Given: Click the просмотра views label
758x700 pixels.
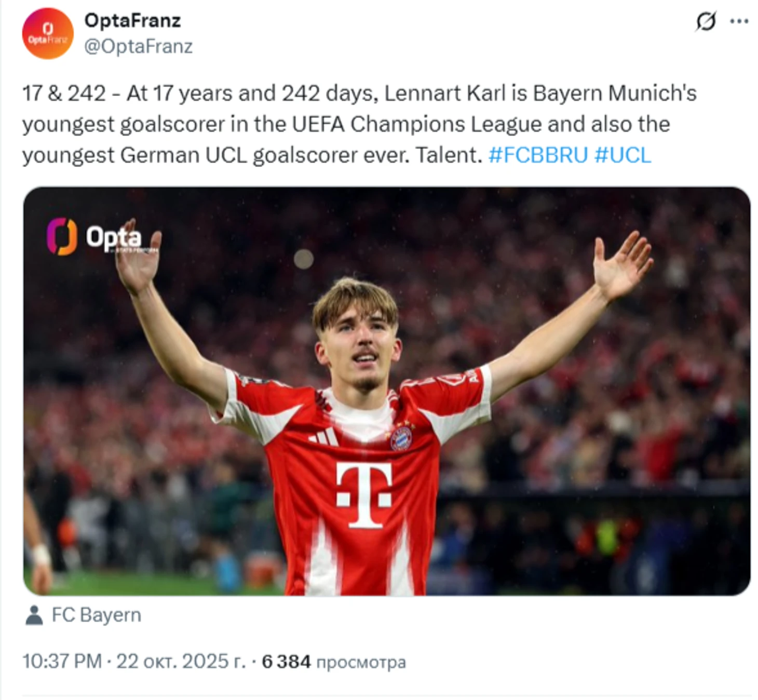Looking at the screenshot, I should [x=361, y=662].
